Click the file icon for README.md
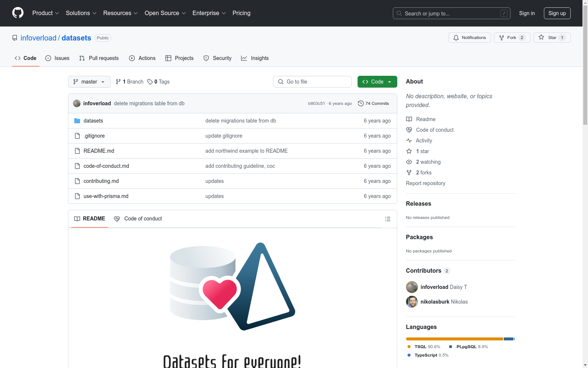The image size is (588, 368). (x=77, y=151)
